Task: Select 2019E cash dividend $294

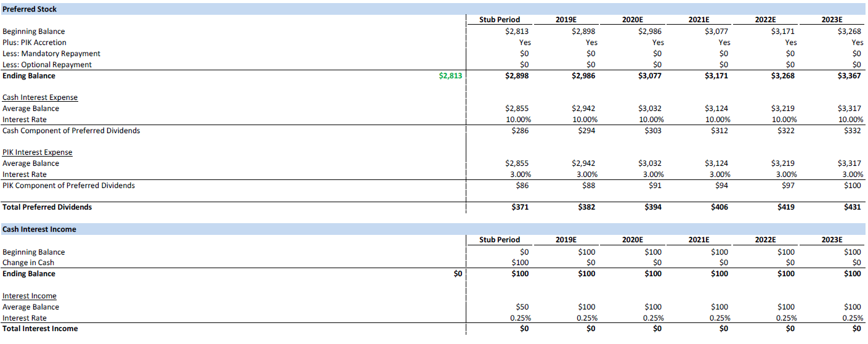Action: point(587,131)
